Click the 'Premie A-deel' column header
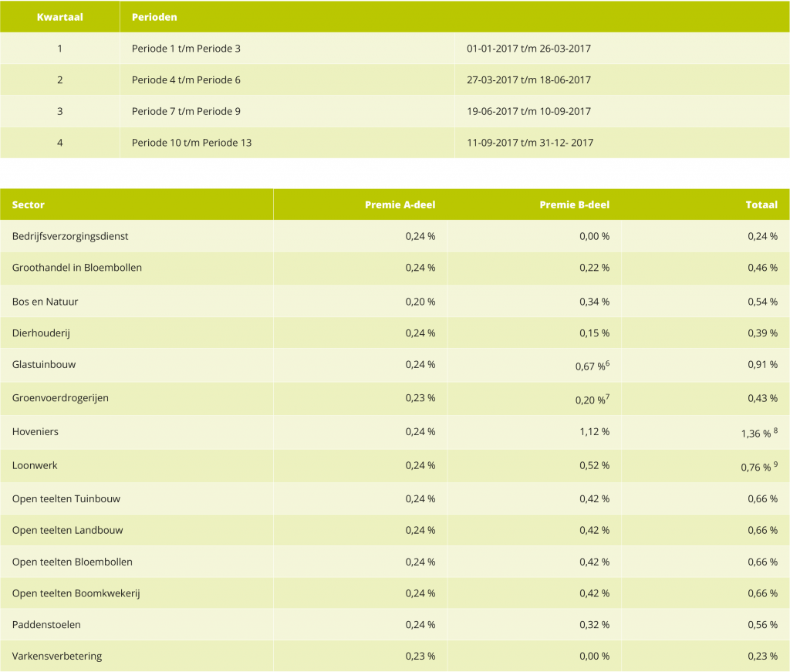Image resolution: width=790 pixels, height=672 pixels. [x=400, y=205]
